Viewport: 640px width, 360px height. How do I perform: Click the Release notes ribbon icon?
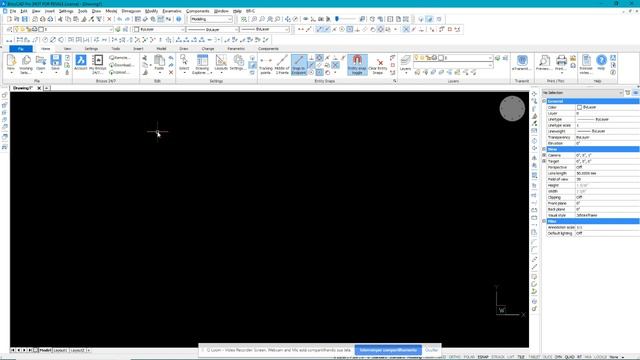(x=586, y=63)
